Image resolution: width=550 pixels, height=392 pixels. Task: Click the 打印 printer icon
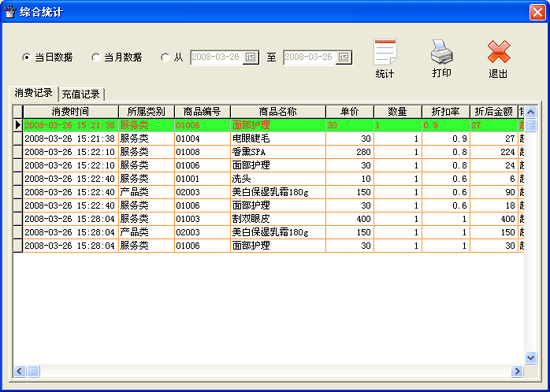point(442,52)
